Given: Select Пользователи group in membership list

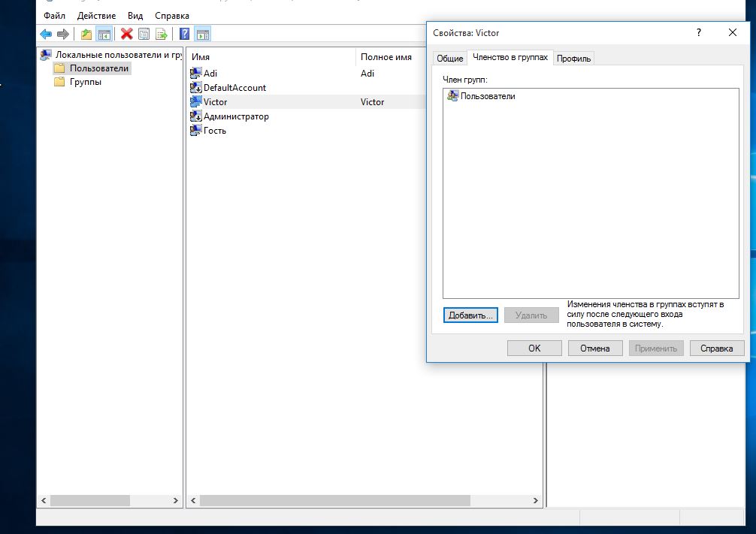Looking at the screenshot, I should tap(487, 96).
